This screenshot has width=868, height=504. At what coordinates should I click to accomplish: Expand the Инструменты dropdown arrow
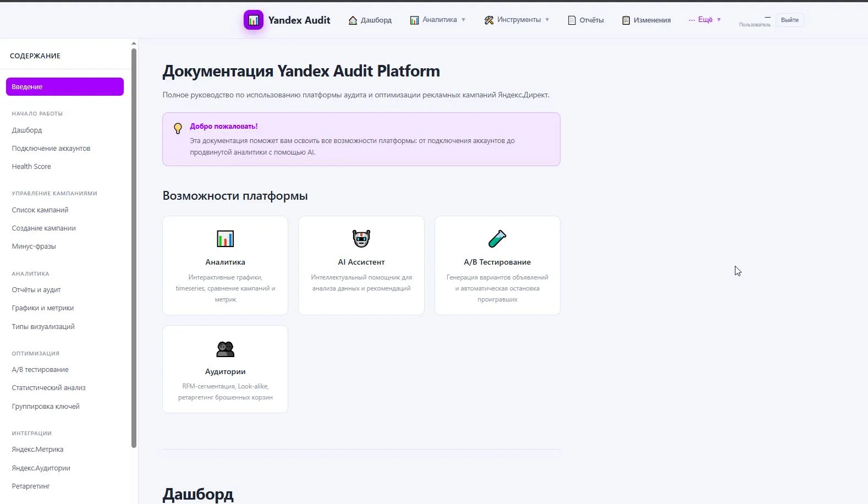pos(547,20)
